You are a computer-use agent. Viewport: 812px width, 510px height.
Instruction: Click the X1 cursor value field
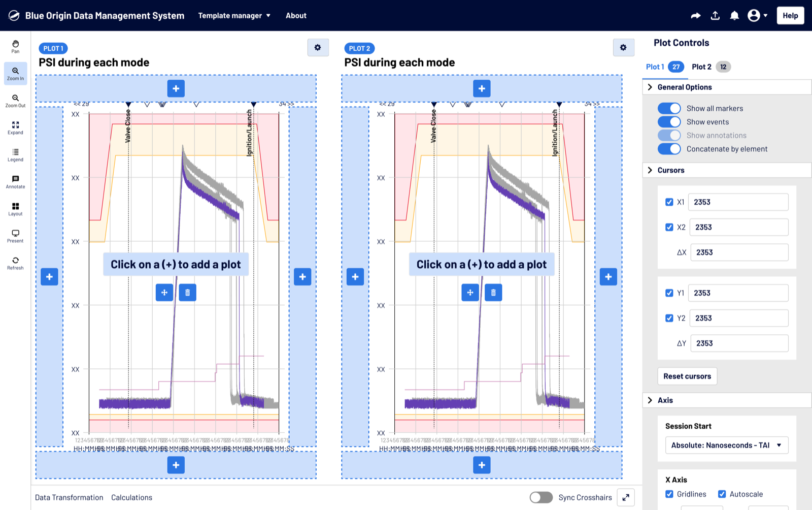pos(738,202)
